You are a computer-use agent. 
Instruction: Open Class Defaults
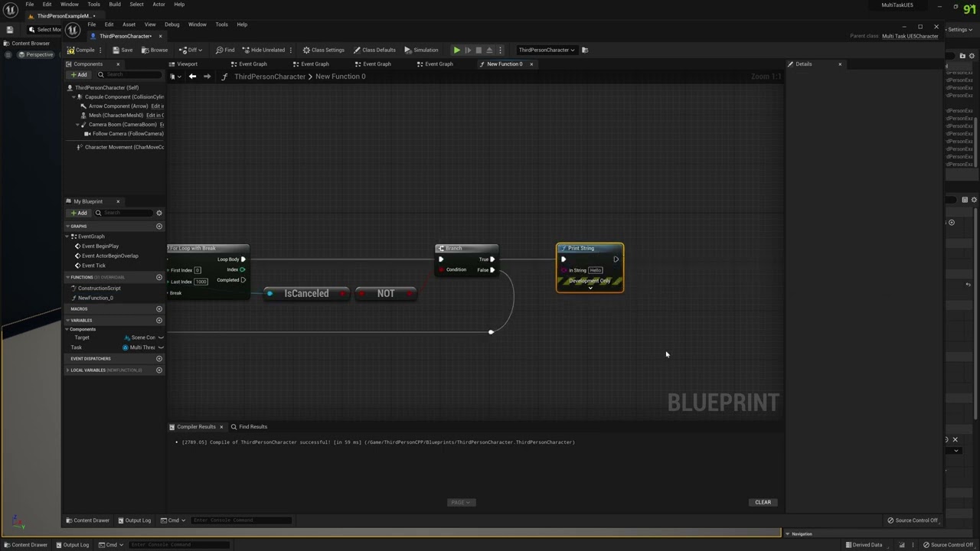coord(374,50)
